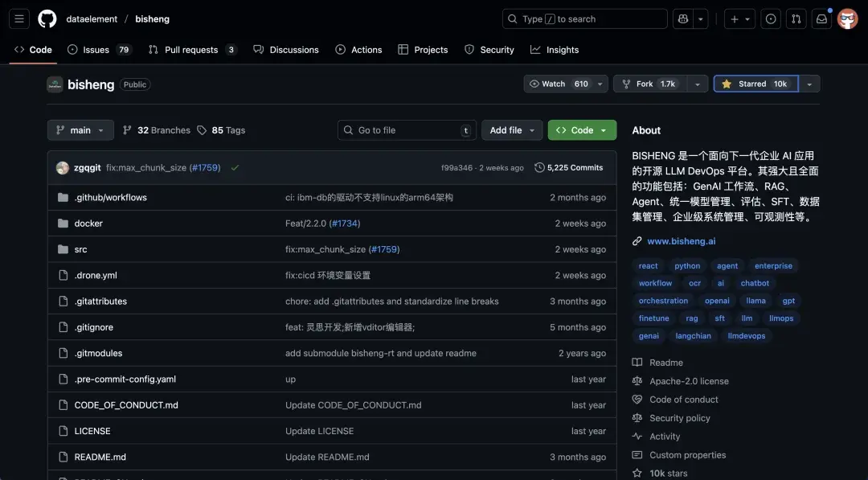Click the www.bisheng.ai link icon
The height and width of the screenshot is (480, 868).
637,240
